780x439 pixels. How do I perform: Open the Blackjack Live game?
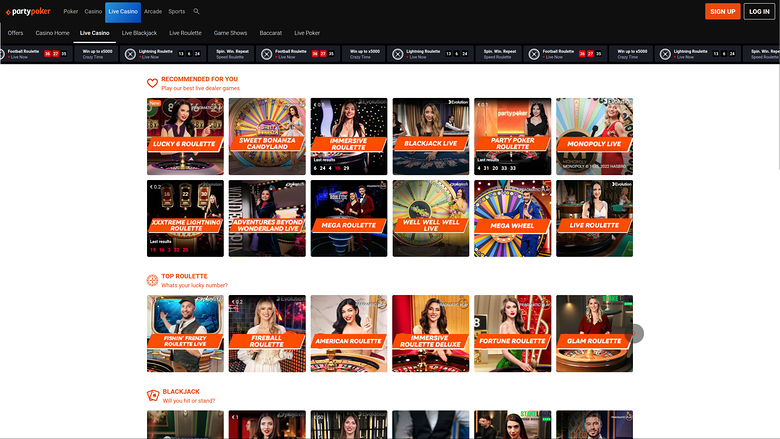[x=431, y=136]
